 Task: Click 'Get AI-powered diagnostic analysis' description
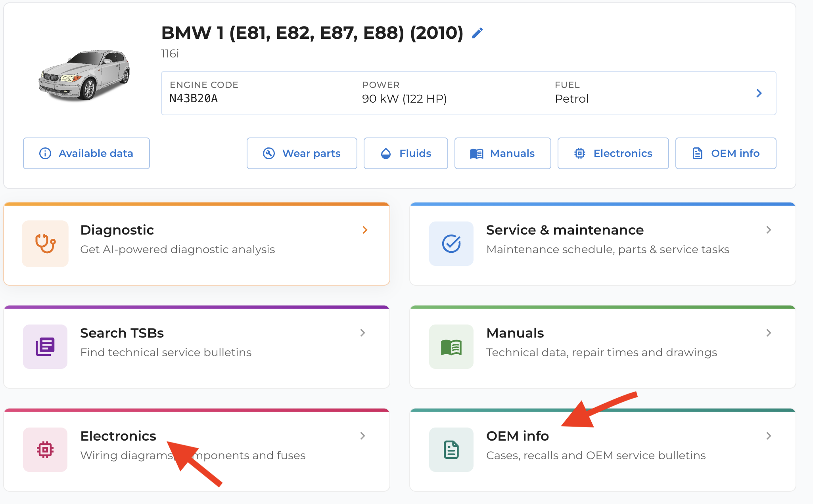point(177,249)
